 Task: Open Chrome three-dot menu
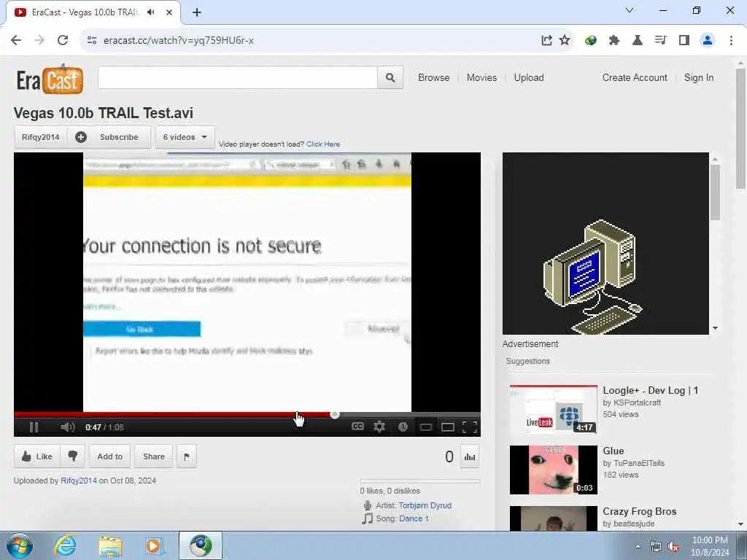[731, 41]
